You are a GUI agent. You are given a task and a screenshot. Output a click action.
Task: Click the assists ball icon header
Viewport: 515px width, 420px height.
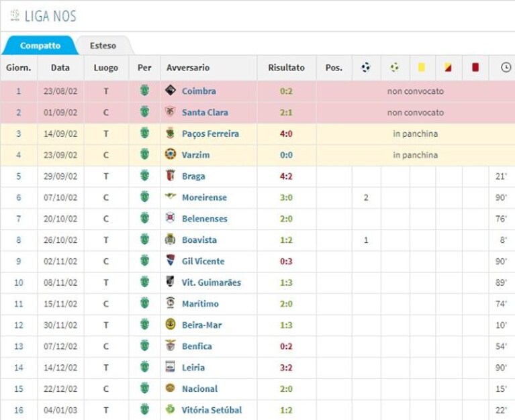[x=394, y=68]
